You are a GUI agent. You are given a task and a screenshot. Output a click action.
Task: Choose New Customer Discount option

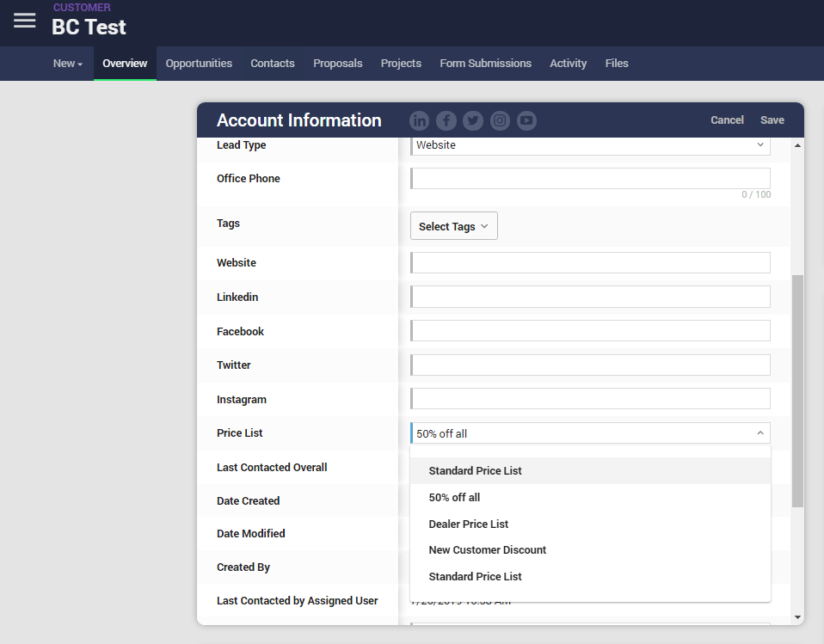[590, 550]
